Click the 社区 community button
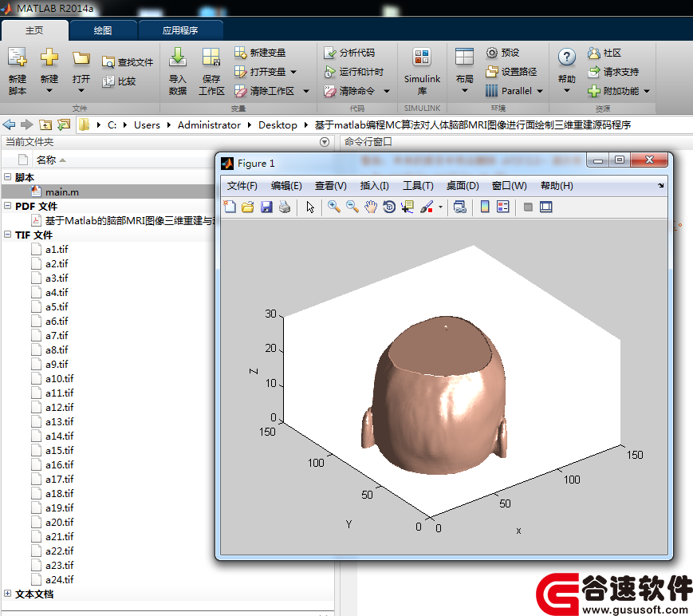Viewport: 693px width, 616px height. [x=604, y=53]
